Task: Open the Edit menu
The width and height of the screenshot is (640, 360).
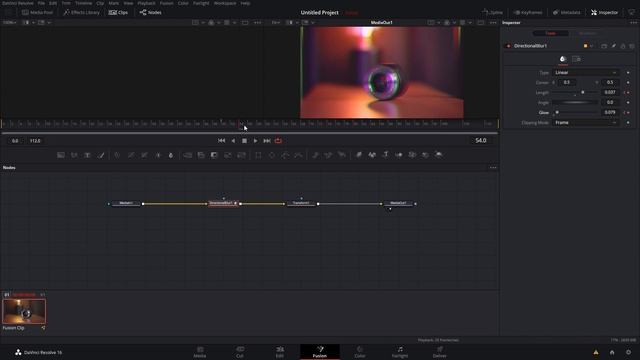Action: tap(53, 3)
